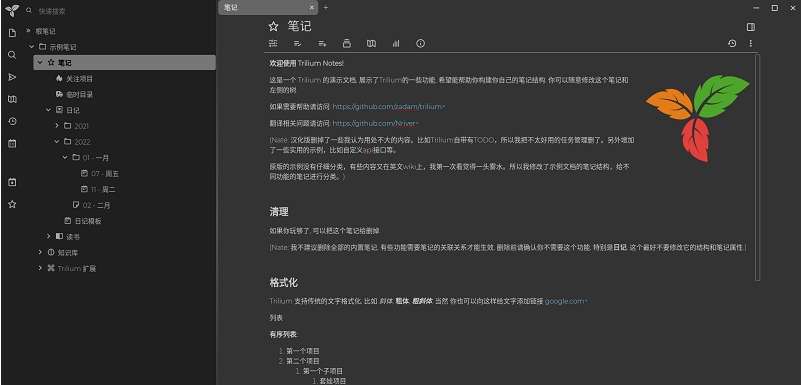Image resolution: width=801 pixels, height=385 pixels.
Task: Expand the Trilium 扩展 tree node
Action: 40,268
